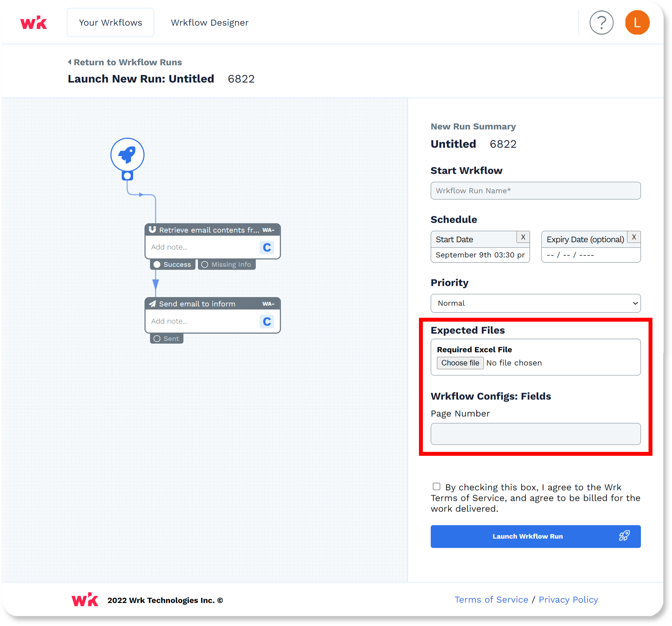The width and height of the screenshot is (672, 626).
Task: Open the Expiry Date picker field
Action: click(590, 254)
